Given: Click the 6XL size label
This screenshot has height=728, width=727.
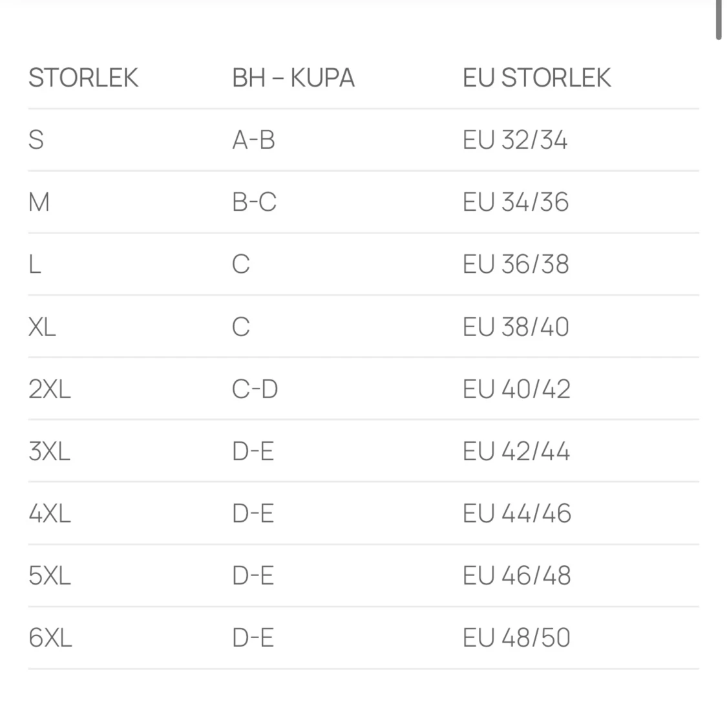Looking at the screenshot, I should (50, 638).
